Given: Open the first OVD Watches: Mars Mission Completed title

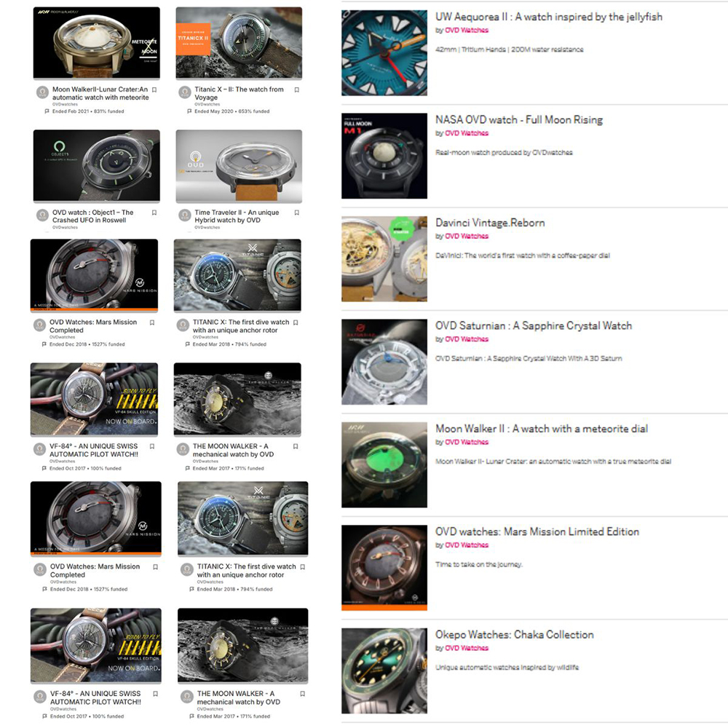Looking at the screenshot, I should [93, 326].
